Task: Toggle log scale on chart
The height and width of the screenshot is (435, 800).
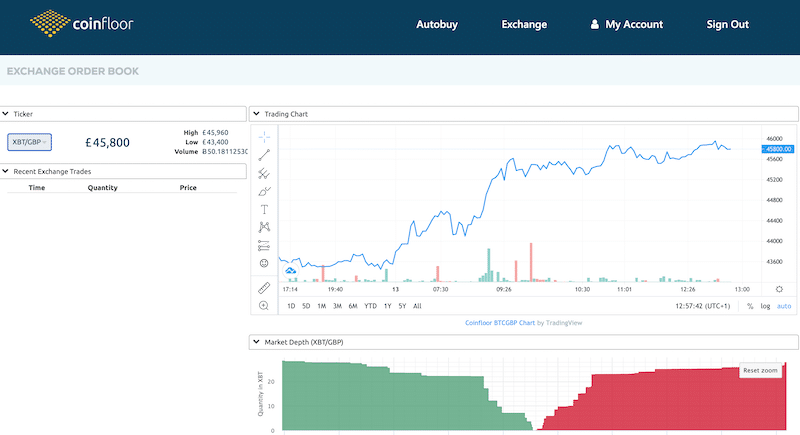Action: coord(765,306)
